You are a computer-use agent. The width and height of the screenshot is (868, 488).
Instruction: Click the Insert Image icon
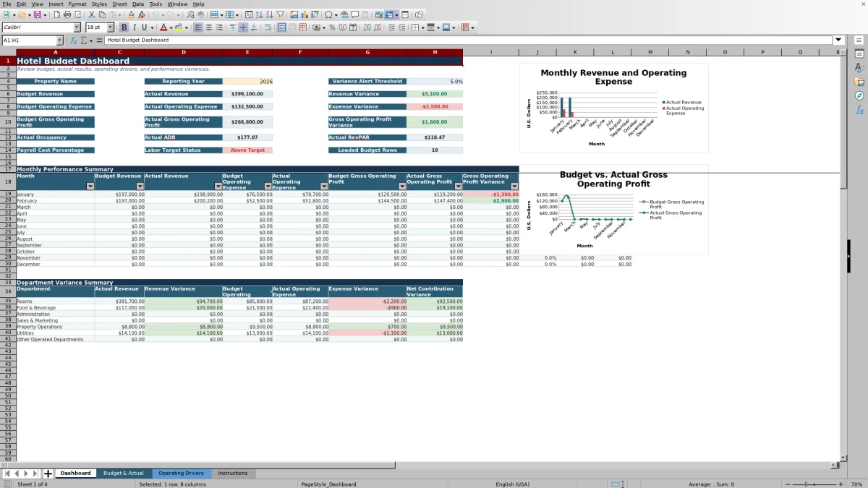click(x=294, y=14)
